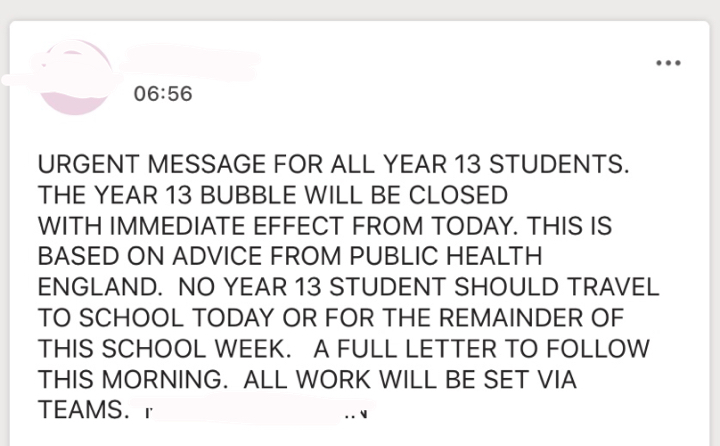Click the phrase STUDENT SHOULD TRAVEL
Viewport: 720px width, 446px height.
tap(494, 287)
